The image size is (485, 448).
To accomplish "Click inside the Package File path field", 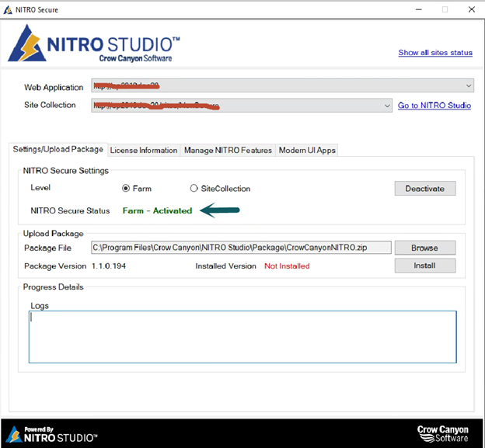I will tap(241, 248).
